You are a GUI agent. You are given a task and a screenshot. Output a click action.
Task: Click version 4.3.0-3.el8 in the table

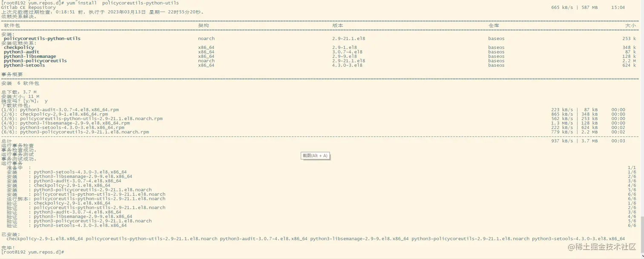coord(347,65)
